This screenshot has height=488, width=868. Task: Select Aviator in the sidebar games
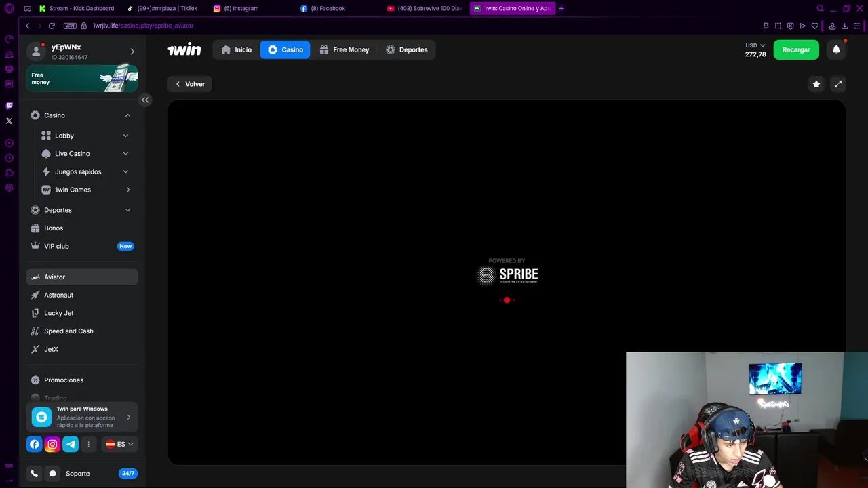click(x=82, y=277)
